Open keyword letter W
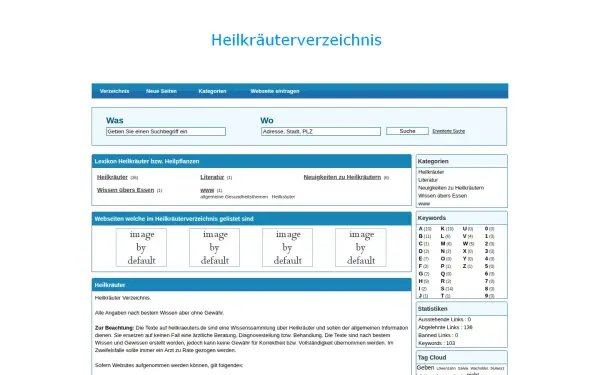Viewport: 600px width, 375px height. pyautogui.click(x=465, y=244)
